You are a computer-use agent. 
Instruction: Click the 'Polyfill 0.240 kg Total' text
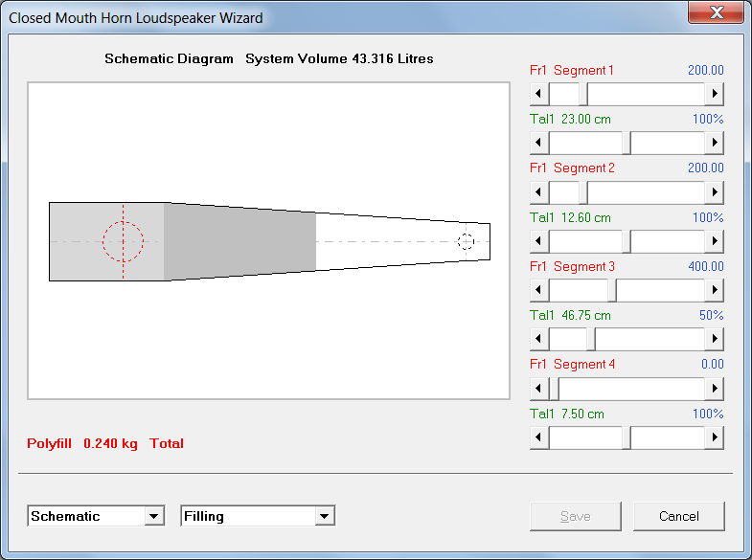[x=105, y=443]
